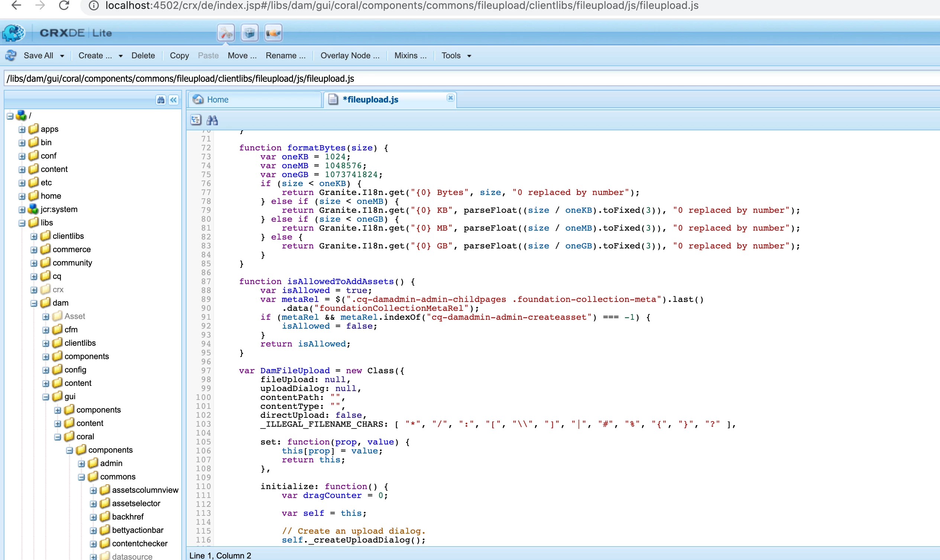Viewport: 940px width, 560px height.
Task: Close the fileupload.js tab
Action: click(450, 98)
